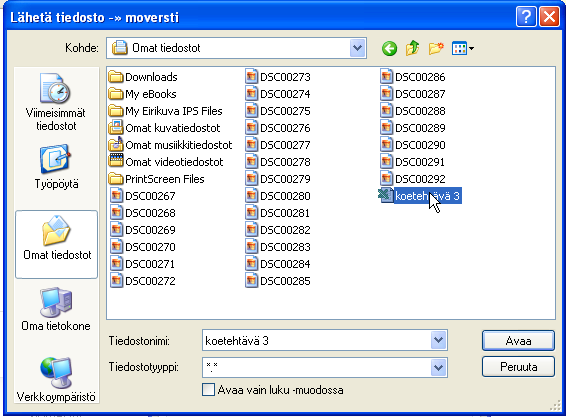
Task: Expand the Tiedostonimi dropdown arrow
Action: click(x=438, y=340)
